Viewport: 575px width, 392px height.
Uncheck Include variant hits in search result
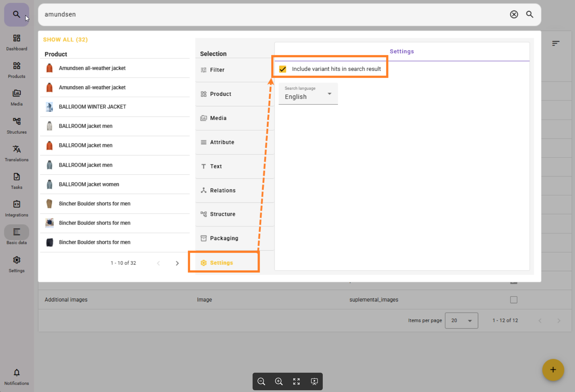283,69
